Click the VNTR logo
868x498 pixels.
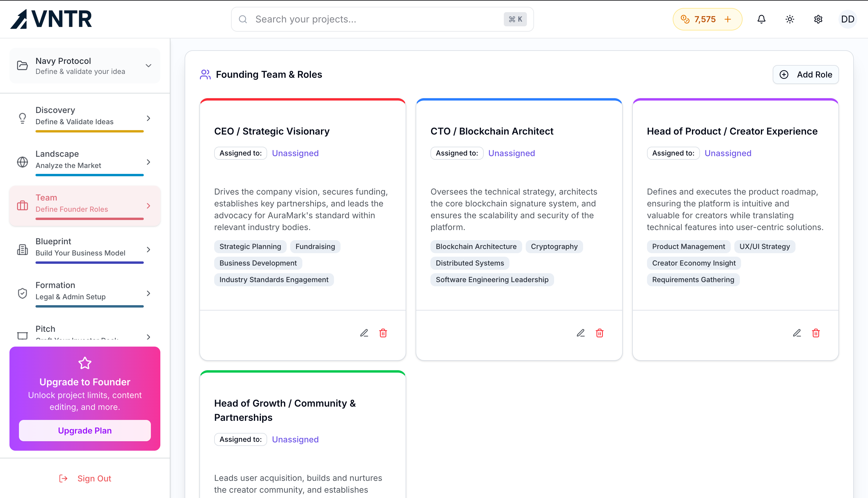51,19
